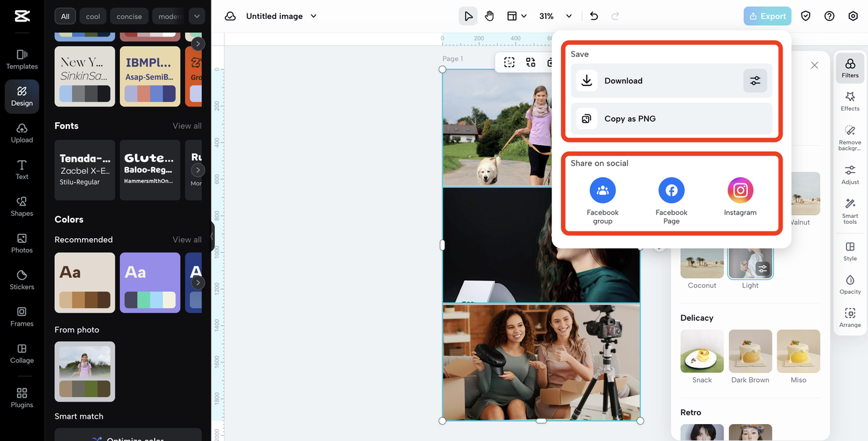Select the pointer select tool
Viewport: 868px width, 441px height.
click(x=468, y=16)
